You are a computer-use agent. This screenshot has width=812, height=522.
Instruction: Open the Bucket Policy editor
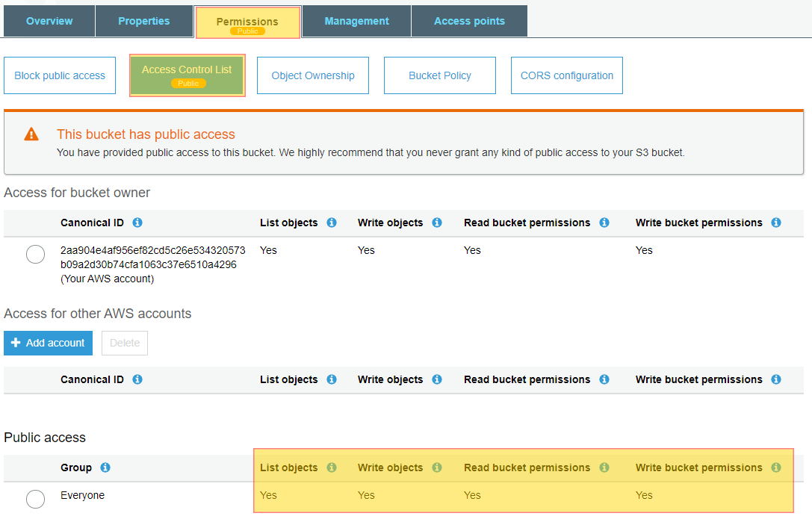pos(440,75)
